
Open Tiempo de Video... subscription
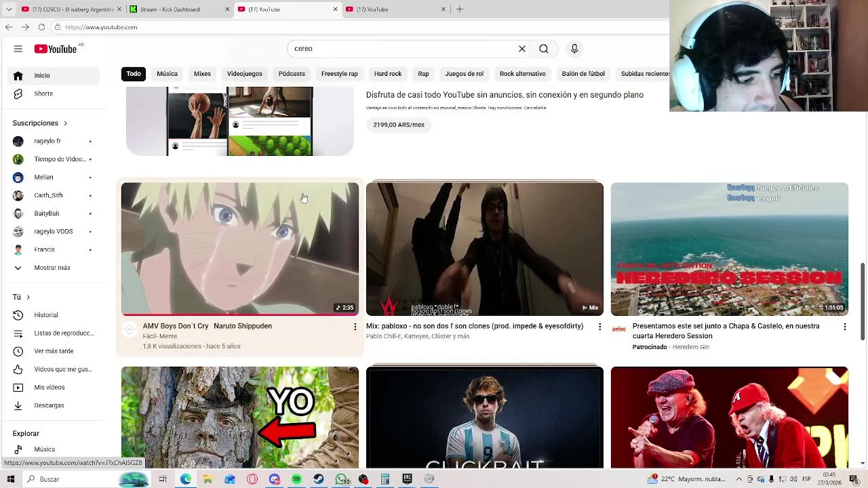tap(53, 159)
